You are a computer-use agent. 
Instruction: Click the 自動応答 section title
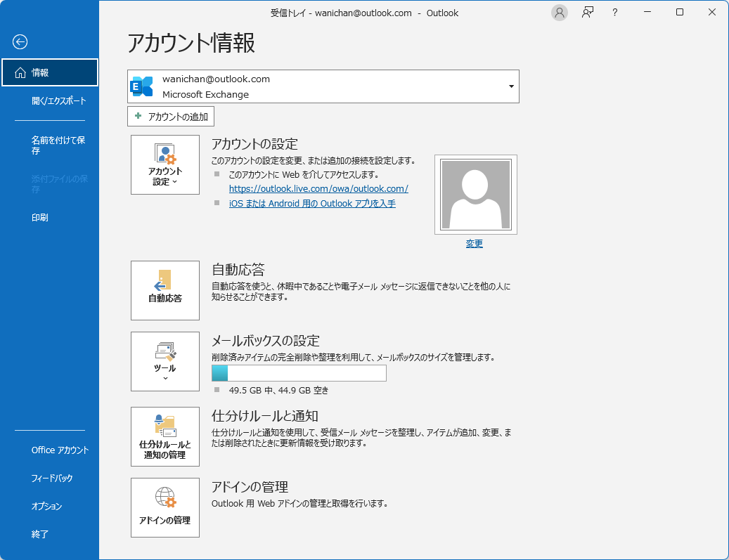[x=238, y=270]
